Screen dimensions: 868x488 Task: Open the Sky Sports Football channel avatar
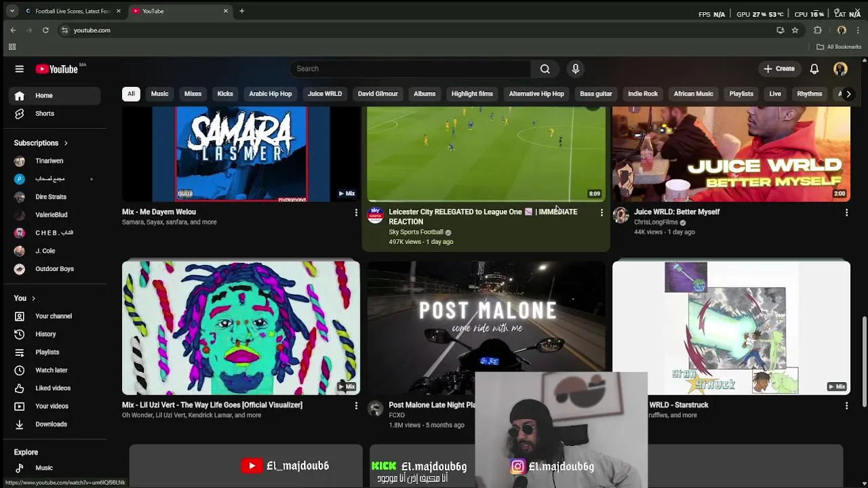click(x=375, y=215)
